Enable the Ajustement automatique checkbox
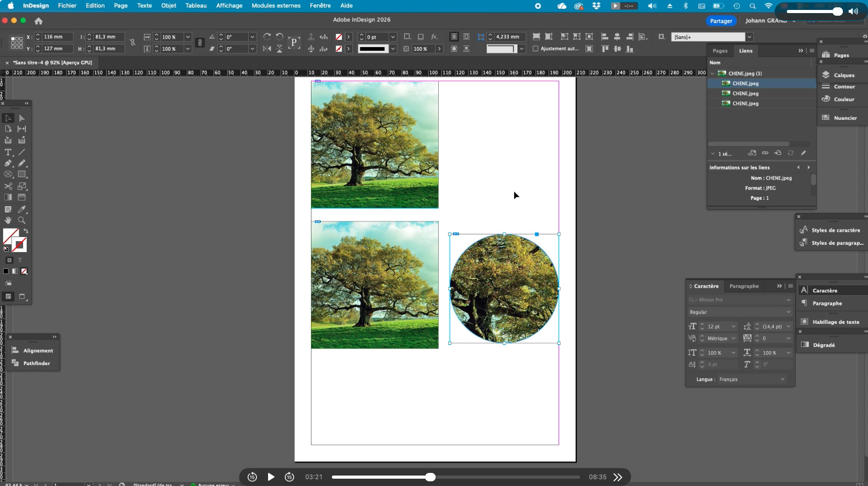The image size is (868, 486). 536,49
